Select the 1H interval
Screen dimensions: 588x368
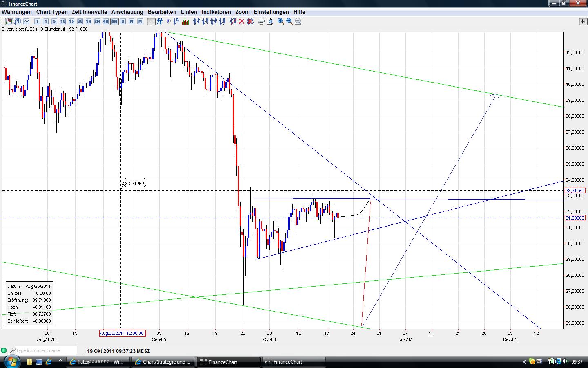89,21
